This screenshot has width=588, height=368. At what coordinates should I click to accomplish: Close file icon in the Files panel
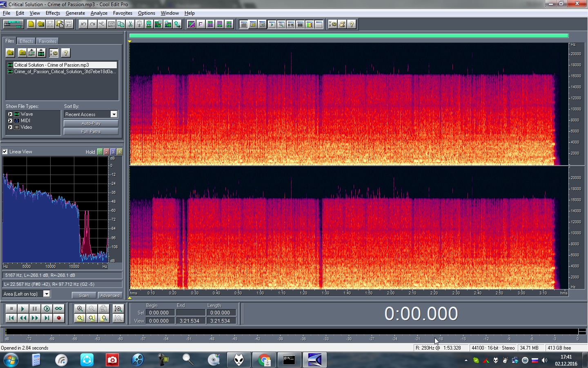pyautogui.click(x=22, y=53)
